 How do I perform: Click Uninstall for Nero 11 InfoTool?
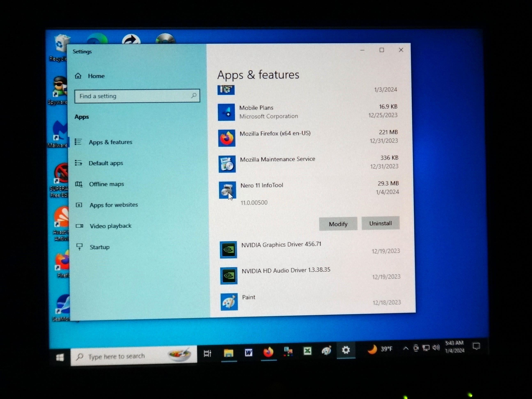[381, 223]
